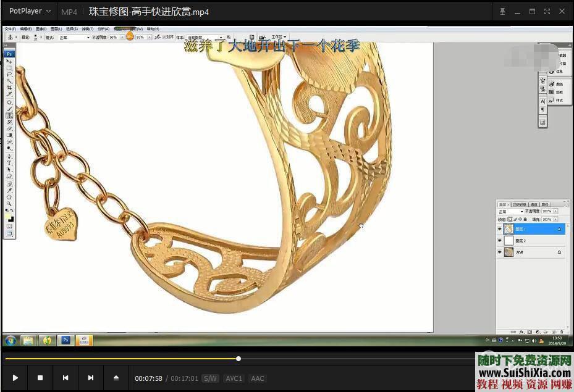The width and height of the screenshot is (574, 392).
Task: Click the S/W subtitle indicator
Action: coord(209,378)
